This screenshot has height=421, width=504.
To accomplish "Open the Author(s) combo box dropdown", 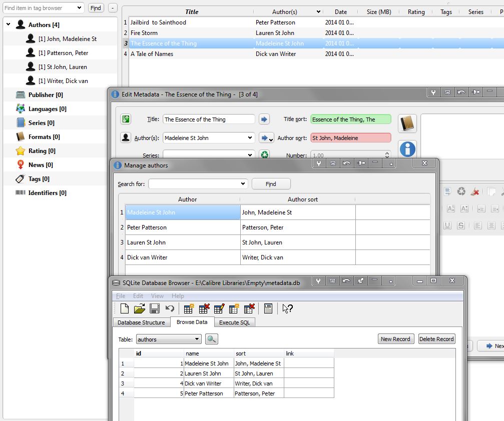I will point(250,138).
